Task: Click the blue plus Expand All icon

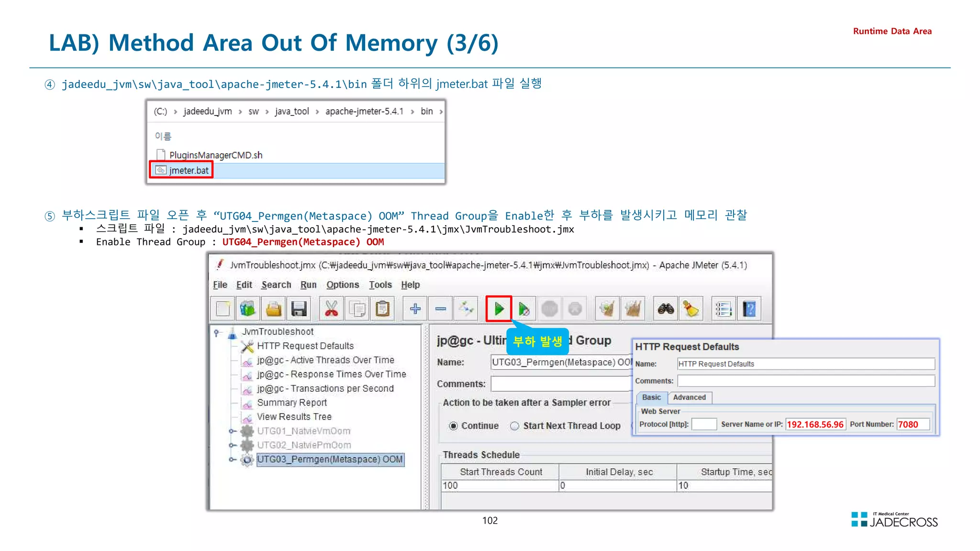Action: pos(415,309)
